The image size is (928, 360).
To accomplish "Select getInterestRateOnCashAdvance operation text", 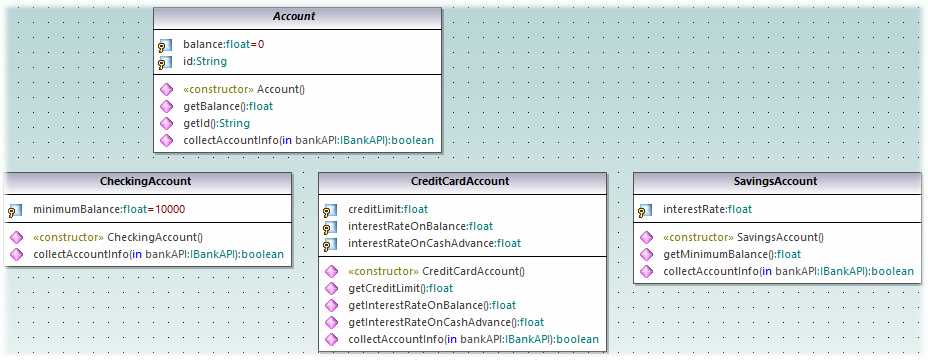I will pos(446,322).
